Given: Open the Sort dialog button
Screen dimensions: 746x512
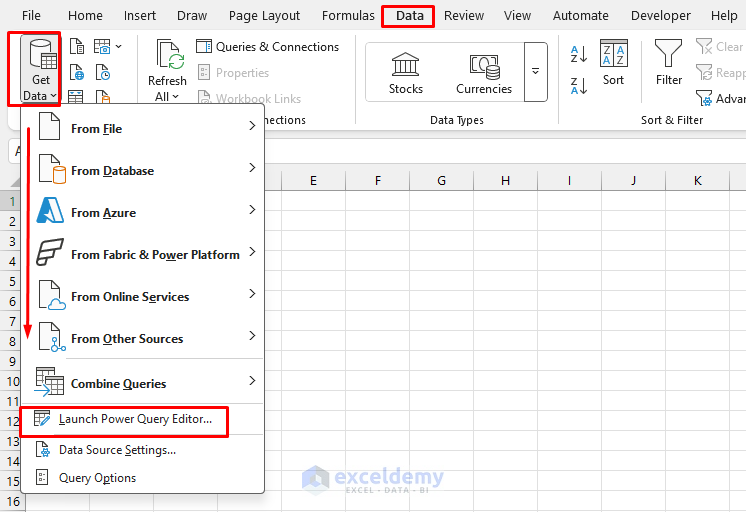Looking at the screenshot, I should (614, 62).
